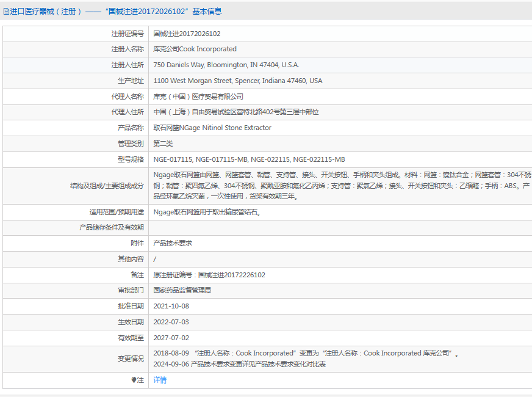Click the 审批部门 label
The height and width of the screenshot is (397, 532).
tap(131, 290)
